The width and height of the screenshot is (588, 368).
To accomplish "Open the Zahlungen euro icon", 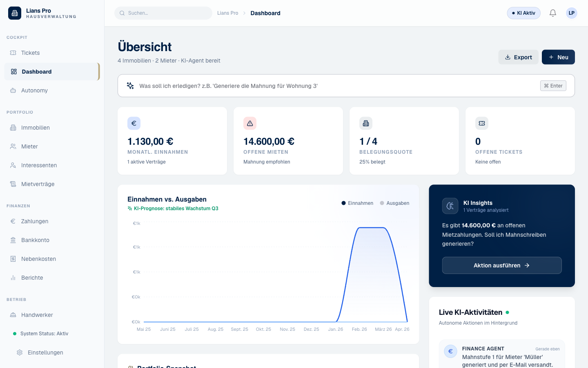I will tap(13, 221).
